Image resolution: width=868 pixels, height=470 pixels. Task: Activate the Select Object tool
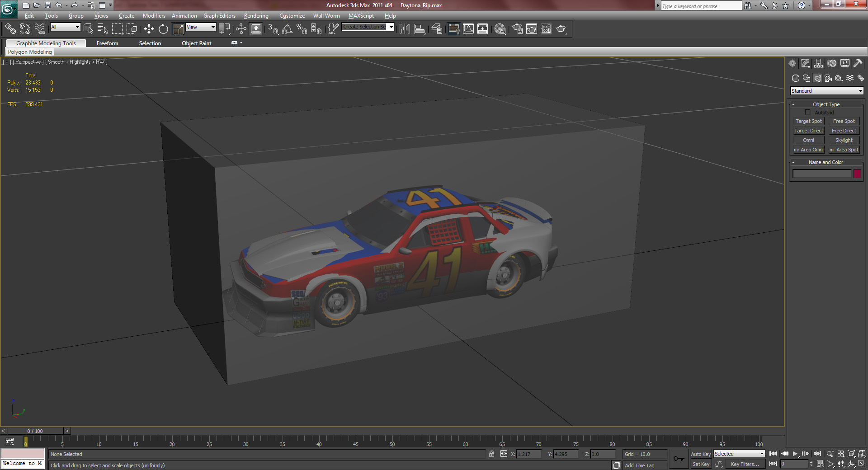89,29
